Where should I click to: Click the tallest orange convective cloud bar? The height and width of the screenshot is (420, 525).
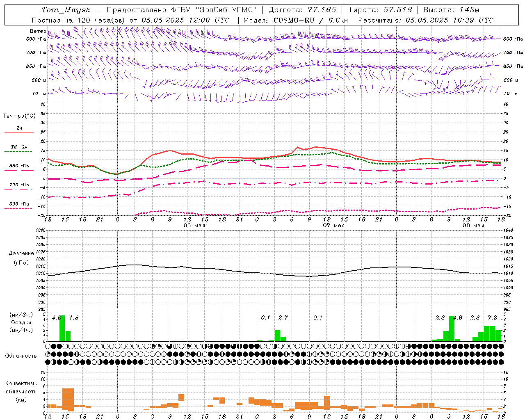coord(68,399)
